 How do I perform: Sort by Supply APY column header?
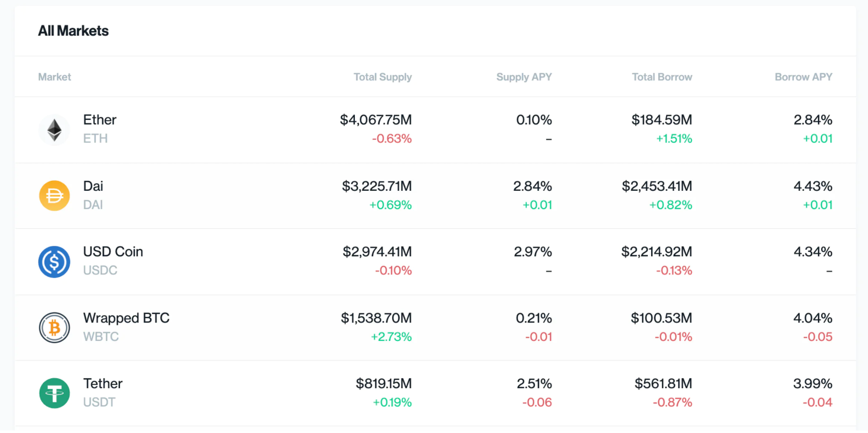pyautogui.click(x=524, y=77)
